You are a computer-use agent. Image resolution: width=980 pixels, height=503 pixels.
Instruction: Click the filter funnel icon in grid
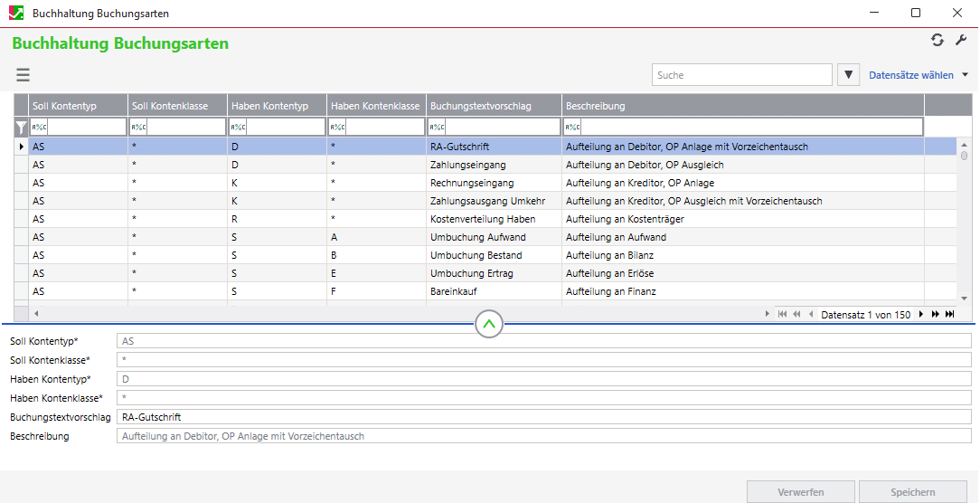[22, 128]
